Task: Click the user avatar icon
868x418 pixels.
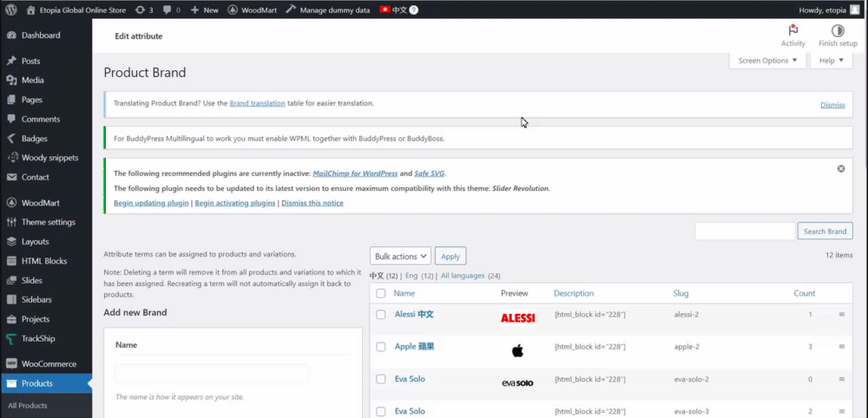Action: [855, 10]
